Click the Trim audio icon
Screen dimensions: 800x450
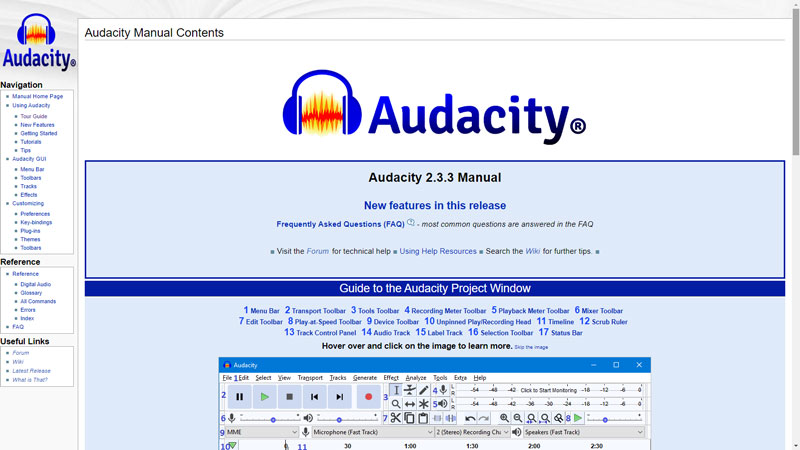pos(437,418)
